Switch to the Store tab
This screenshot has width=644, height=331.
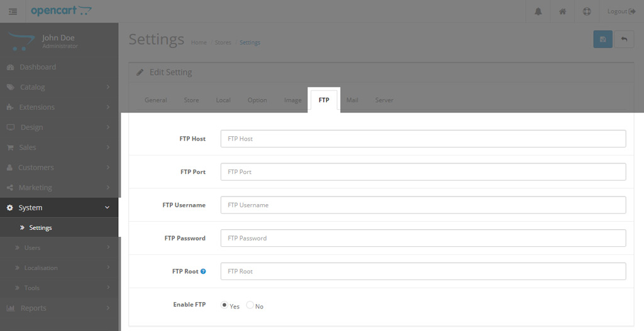(x=191, y=100)
